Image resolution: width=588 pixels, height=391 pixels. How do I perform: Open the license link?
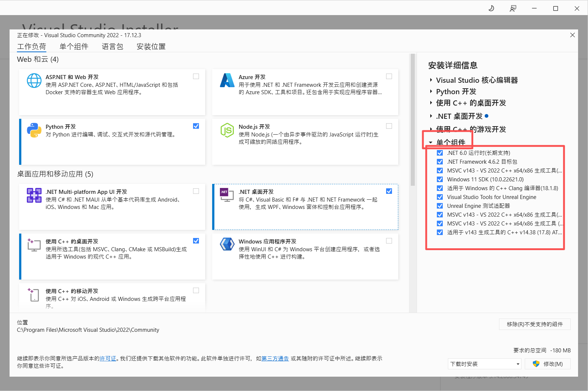point(108,359)
